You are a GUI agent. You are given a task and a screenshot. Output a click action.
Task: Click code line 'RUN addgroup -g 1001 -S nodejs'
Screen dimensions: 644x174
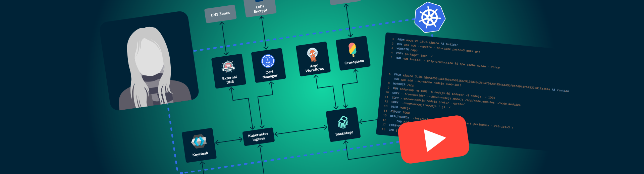pos(444,93)
